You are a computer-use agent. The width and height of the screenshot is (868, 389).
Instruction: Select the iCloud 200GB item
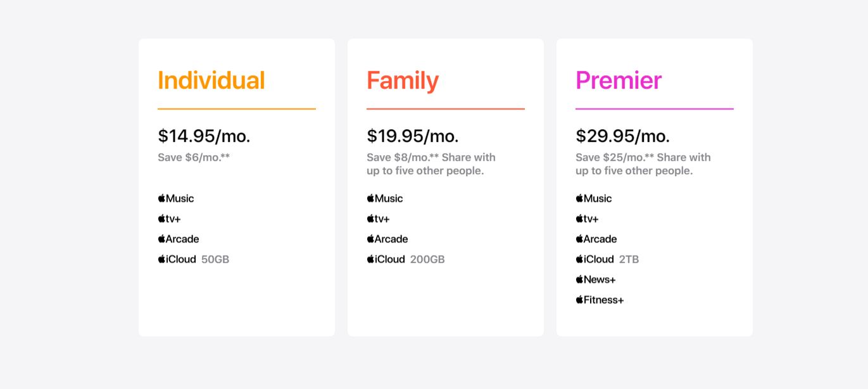click(x=405, y=259)
